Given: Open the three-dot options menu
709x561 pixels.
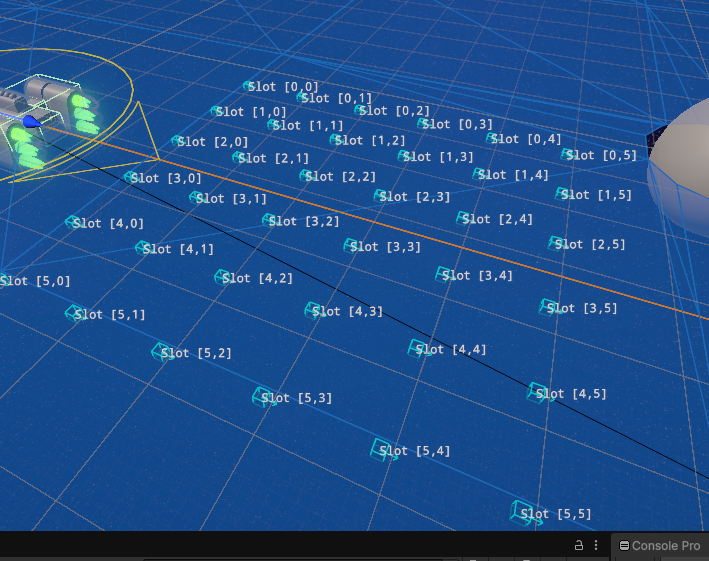Looking at the screenshot, I should [x=596, y=545].
